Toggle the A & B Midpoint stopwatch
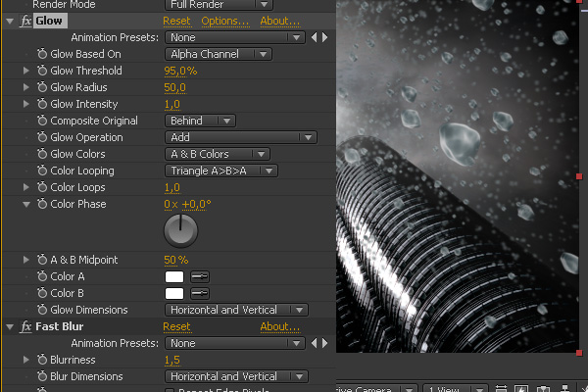 tap(42, 260)
